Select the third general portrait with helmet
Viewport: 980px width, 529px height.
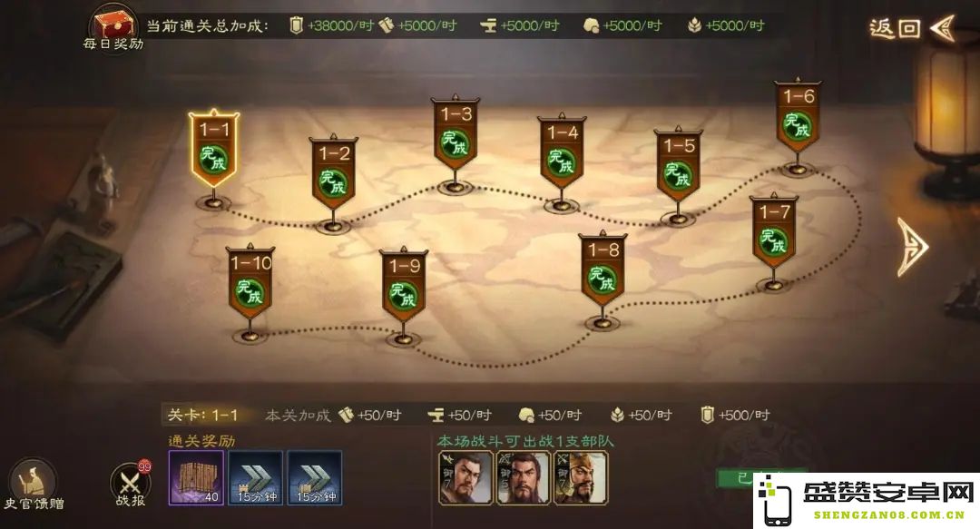pyautogui.click(x=581, y=477)
